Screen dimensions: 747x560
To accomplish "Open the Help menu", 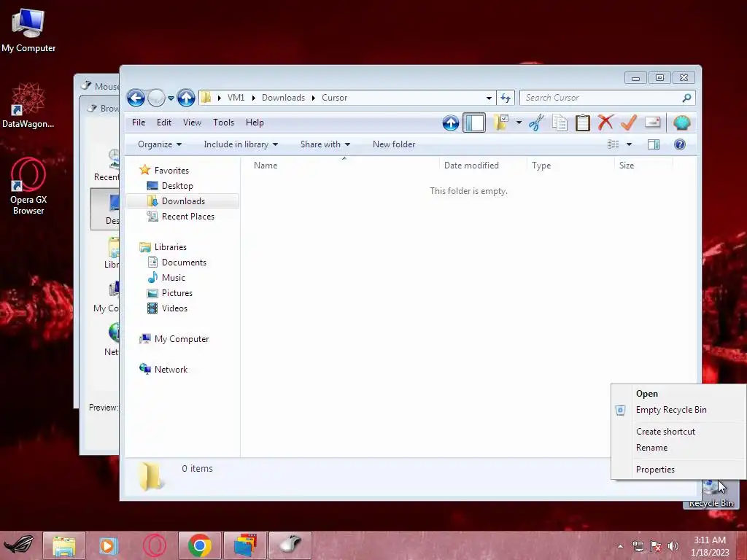I will pos(255,122).
